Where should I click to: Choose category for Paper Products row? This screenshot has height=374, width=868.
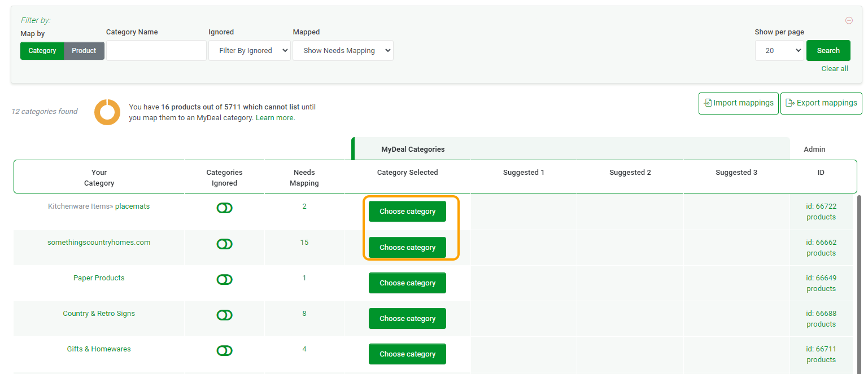pyautogui.click(x=407, y=283)
